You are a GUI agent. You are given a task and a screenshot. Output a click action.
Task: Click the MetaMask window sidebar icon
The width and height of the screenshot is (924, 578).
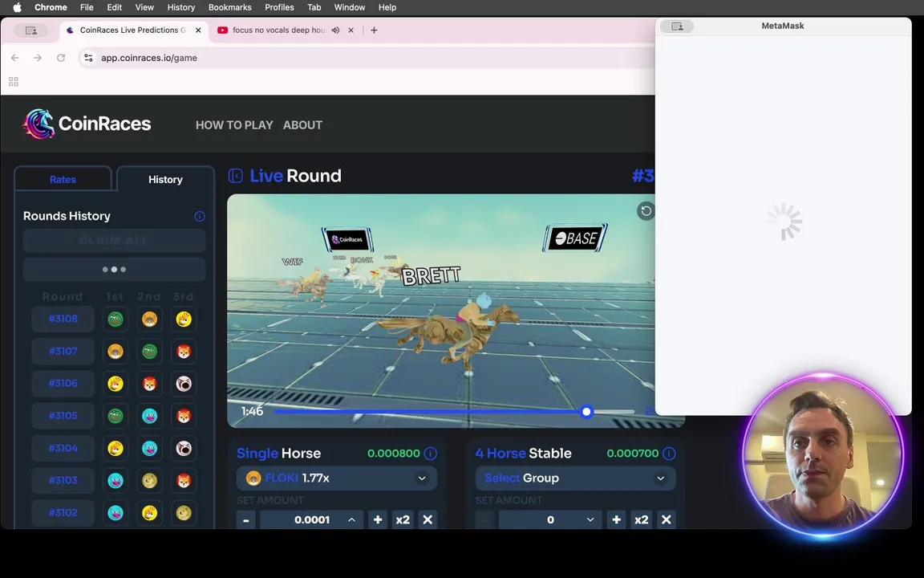coord(677,26)
